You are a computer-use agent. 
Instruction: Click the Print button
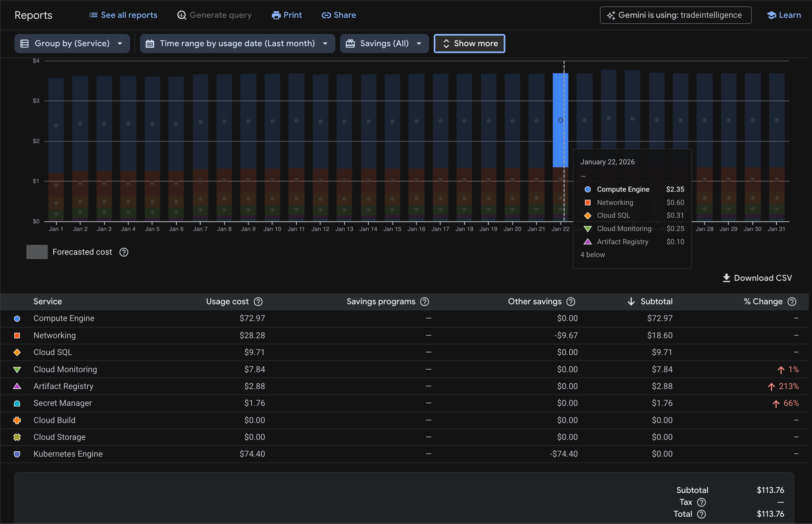coord(287,15)
